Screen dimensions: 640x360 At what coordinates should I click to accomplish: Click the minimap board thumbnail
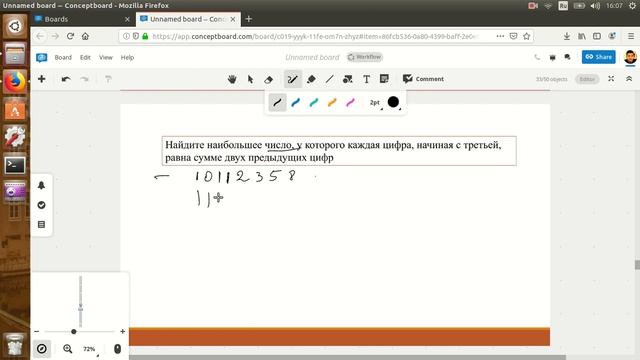pyautogui.click(x=80, y=301)
